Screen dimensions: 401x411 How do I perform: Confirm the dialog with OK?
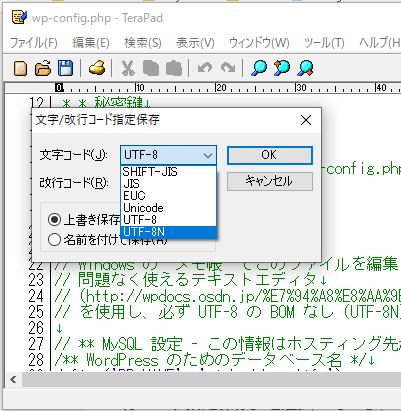tap(270, 155)
